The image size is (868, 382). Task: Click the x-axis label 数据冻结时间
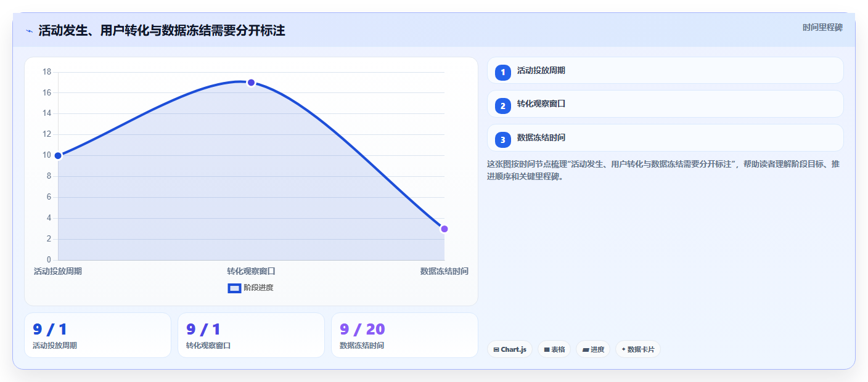444,271
